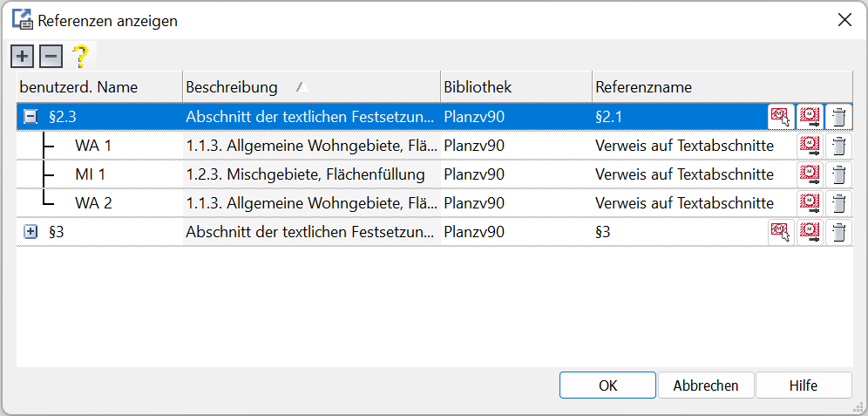The width and height of the screenshot is (868, 416).
Task: Open help via the Hilfe button
Action: [804, 385]
